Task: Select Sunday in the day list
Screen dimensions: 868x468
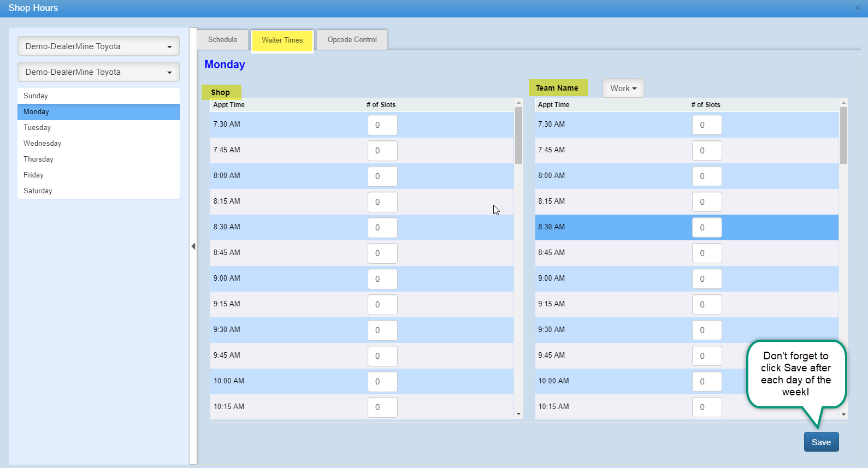Action: (36, 96)
